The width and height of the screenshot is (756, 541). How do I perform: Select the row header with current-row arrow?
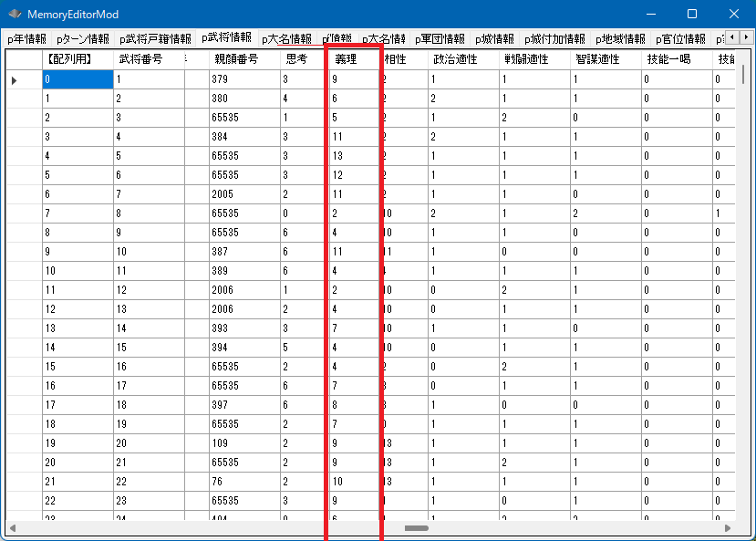click(23, 80)
